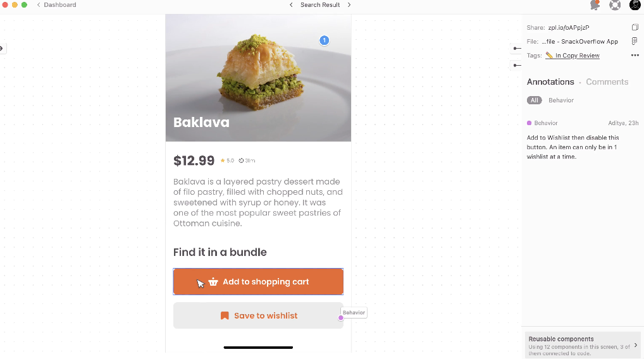Open the file in Figma via icon
Image resolution: width=644 pixels, height=359 pixels.
[635, 41]
